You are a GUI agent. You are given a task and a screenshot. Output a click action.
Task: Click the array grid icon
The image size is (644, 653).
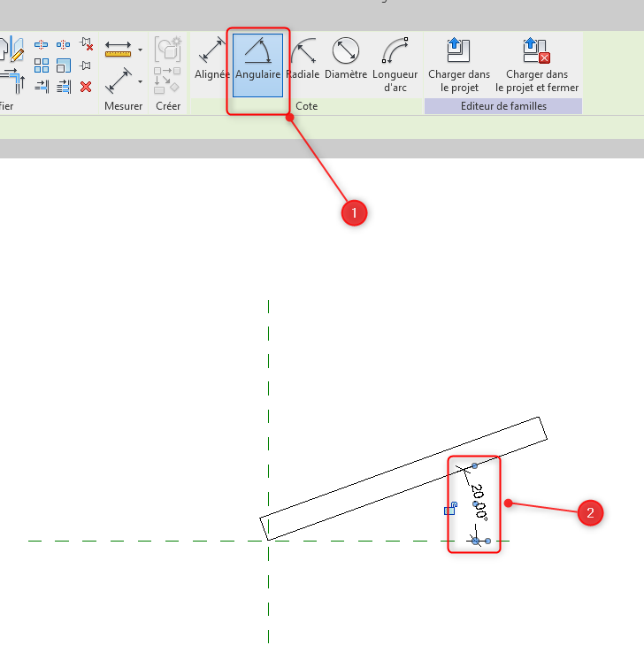tap(42, 65)
